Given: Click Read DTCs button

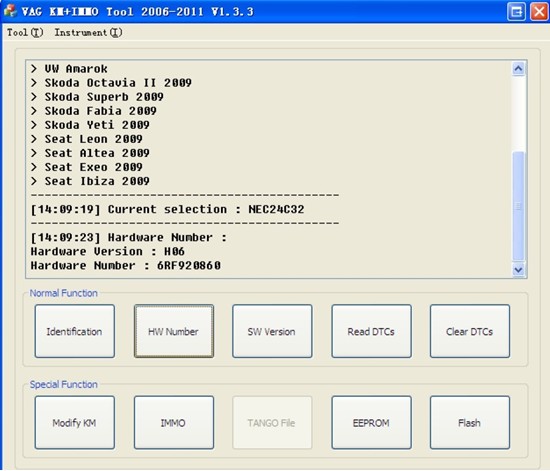Looking at the screenshot, I should (x=371, y=331).
